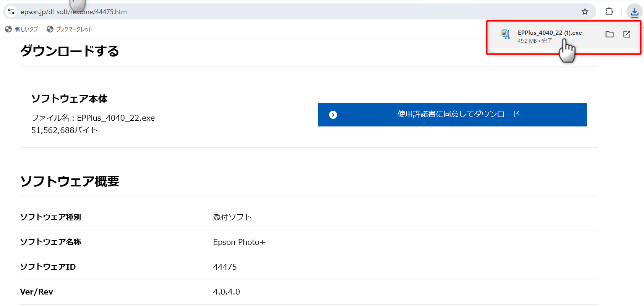644x306 pixels.
Task: Click the EPPlus installer file icon
Action: pos(506,34)
